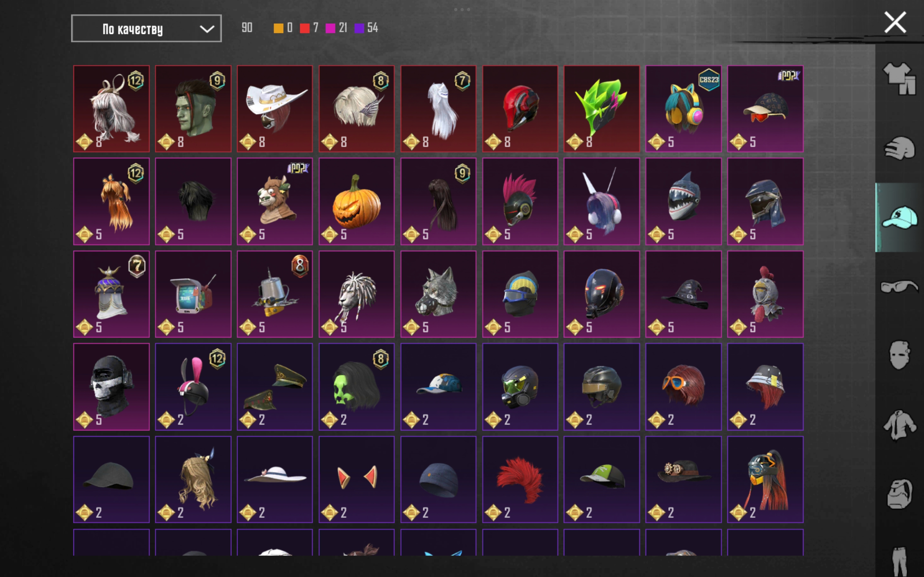The height and width of the screenshot is (577, 924).
Task: Open the backpack category icon
Action: point(900,494)
